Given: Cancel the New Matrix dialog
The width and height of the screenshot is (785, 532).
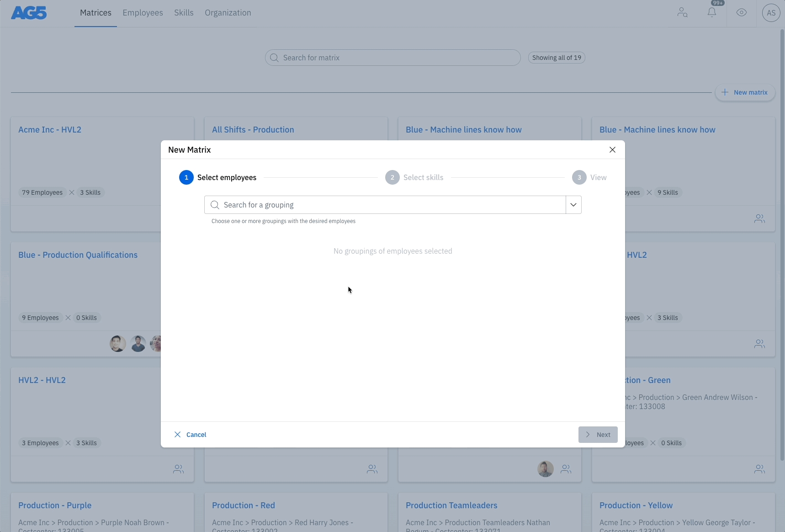Looking at the screenshot, I should tap(191, 435).
